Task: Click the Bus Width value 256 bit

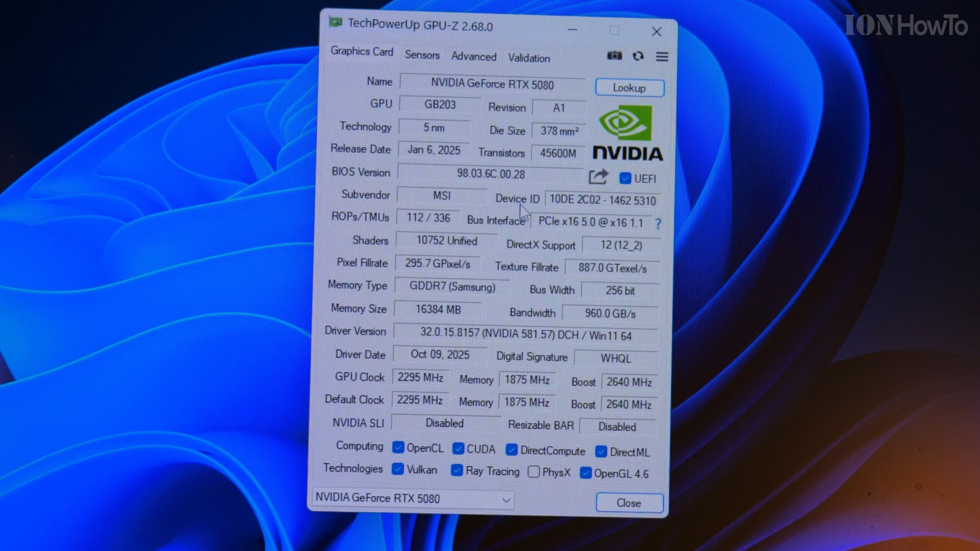Action: tap(620, 291)
